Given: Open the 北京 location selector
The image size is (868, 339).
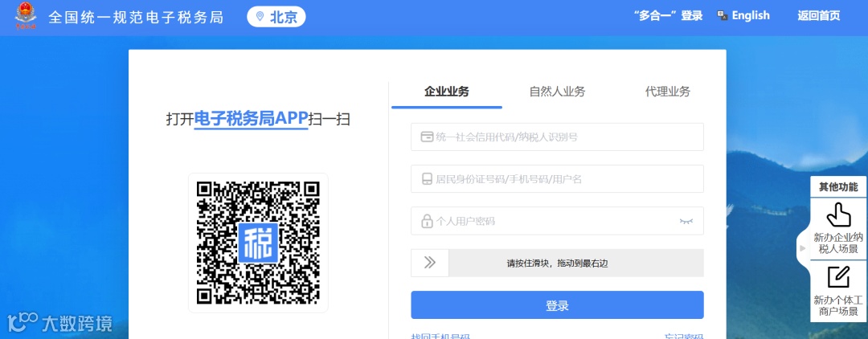Looking at the screenshot, I should [276, 17].
